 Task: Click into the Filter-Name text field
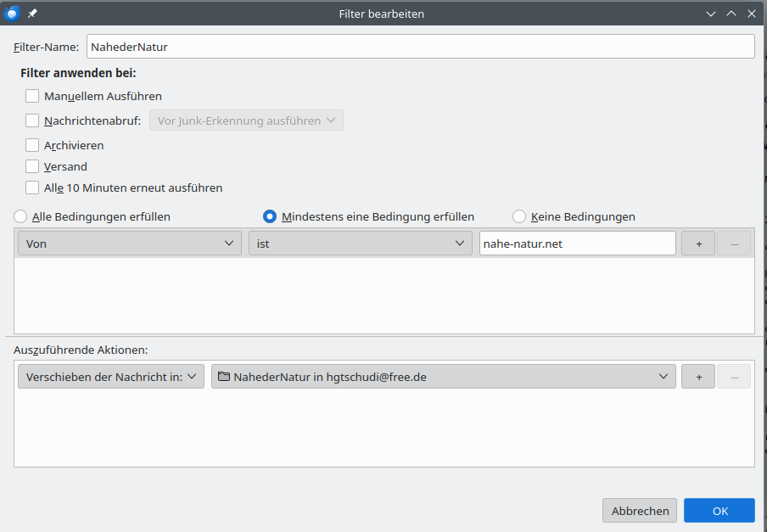[x=420, y=47]
